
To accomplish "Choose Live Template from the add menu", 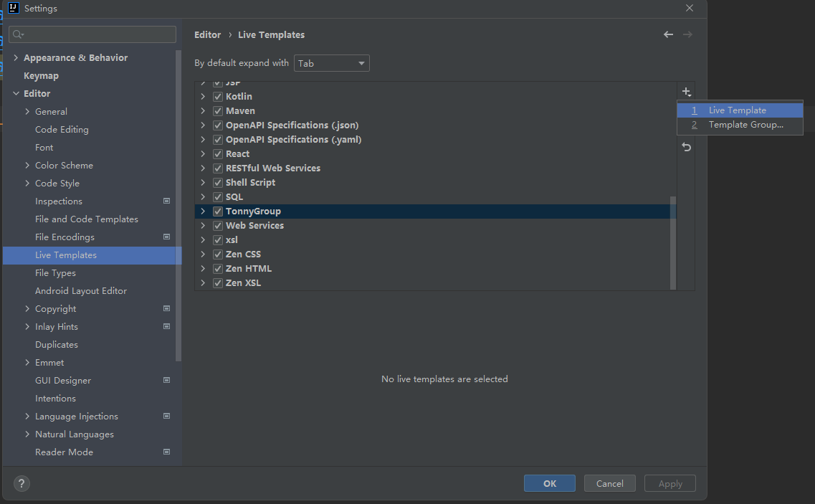I will point(740,110).
